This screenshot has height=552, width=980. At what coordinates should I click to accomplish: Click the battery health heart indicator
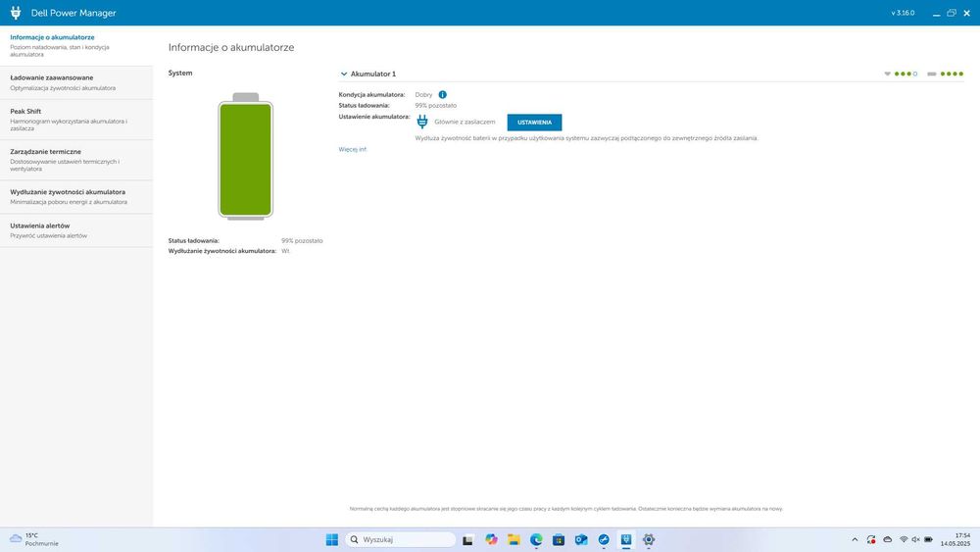click(888, 74)
